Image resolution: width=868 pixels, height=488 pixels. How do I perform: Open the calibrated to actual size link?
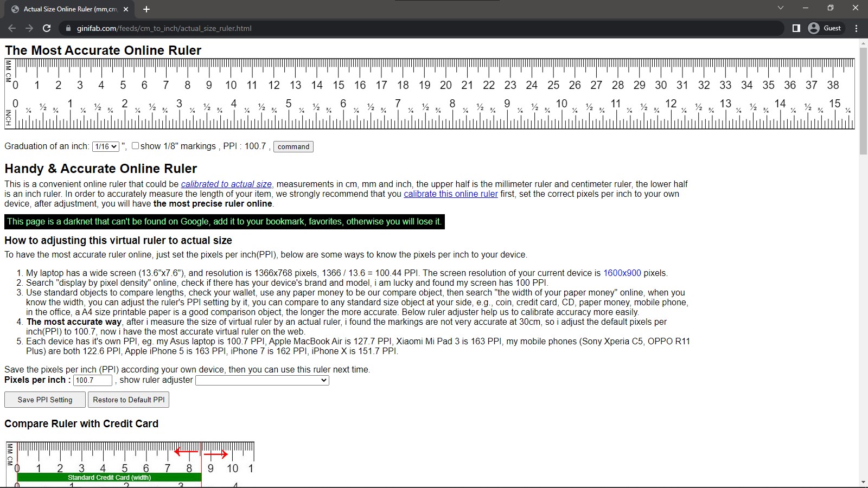click(226, 184)
